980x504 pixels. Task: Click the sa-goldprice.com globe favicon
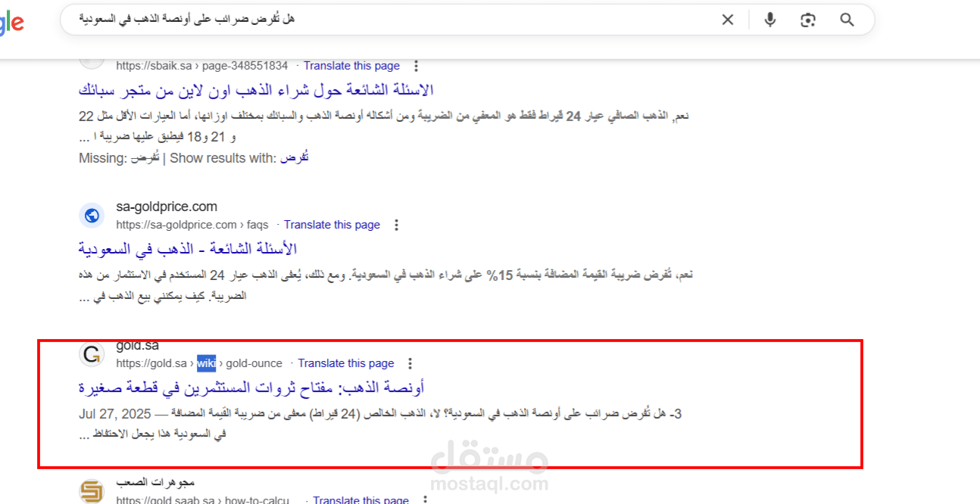click(x=92, y=216)
